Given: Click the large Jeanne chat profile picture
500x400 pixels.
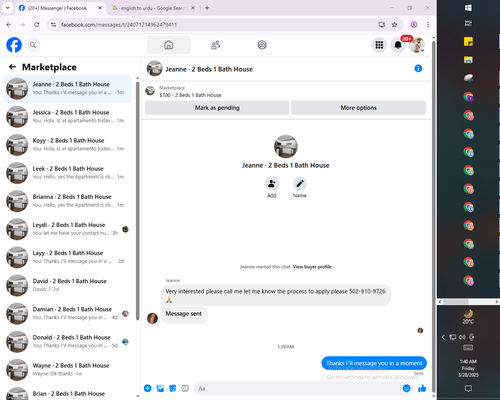Looking at the screenshot, I should pos(286,146).
